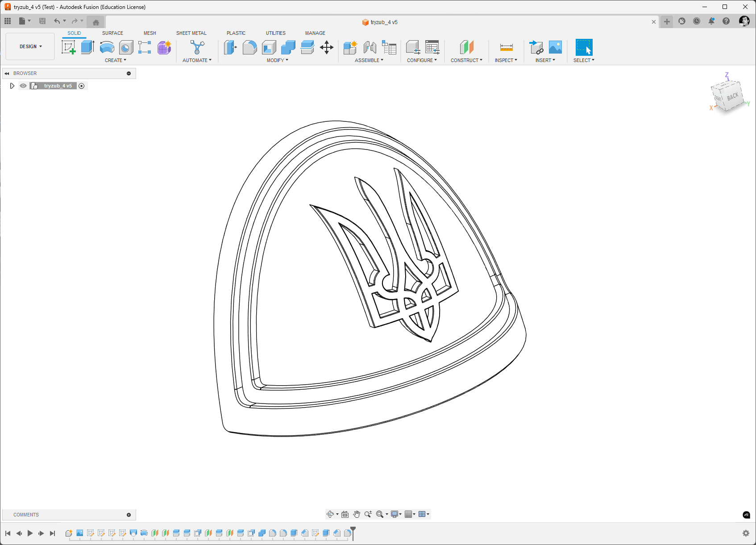Click the AUTOMATE menu label
This screenshot has height=545, width=756.
pos(197,60)
